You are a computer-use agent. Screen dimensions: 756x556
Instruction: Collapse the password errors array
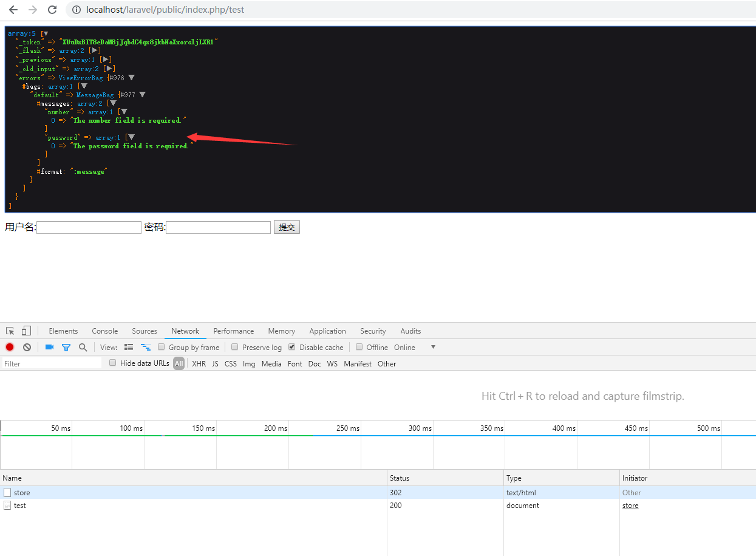click(x=131, y=137)
